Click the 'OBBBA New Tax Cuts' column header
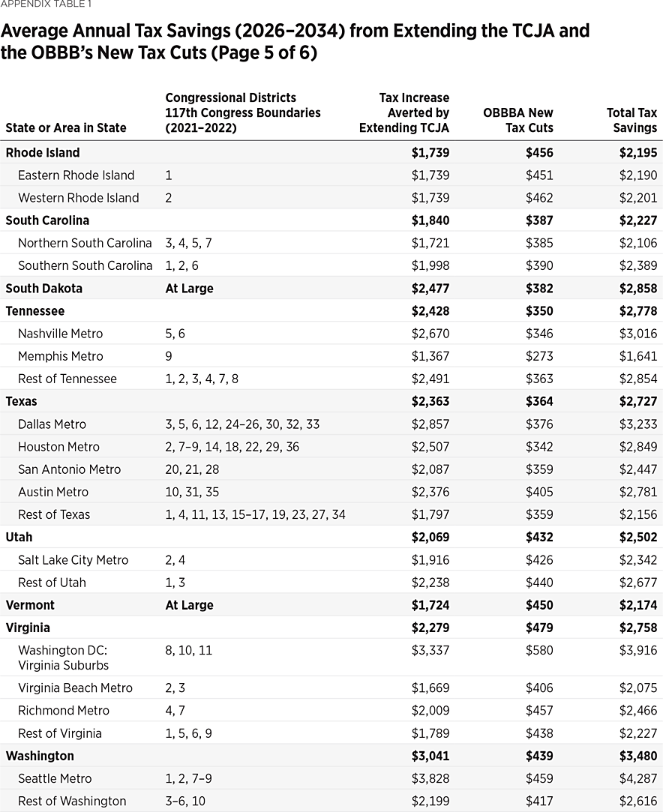Screen dimensions: 663x812 point(518,120)
